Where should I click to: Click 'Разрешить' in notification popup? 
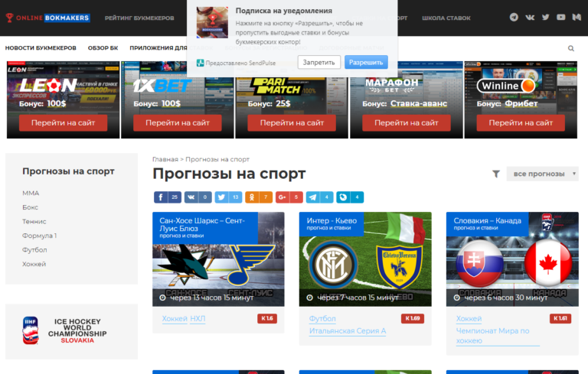click(366, 62)
